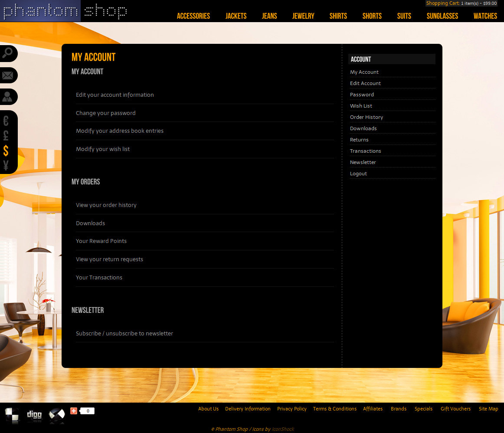Open Terms & Conditions in the footer
504x433 pixels.
(x=334, y=409)
